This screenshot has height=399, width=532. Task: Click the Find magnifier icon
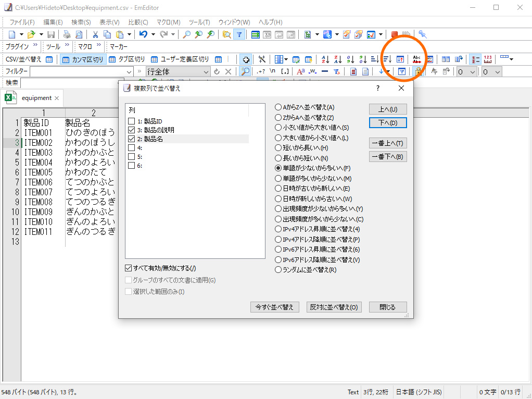pos(186,34)
